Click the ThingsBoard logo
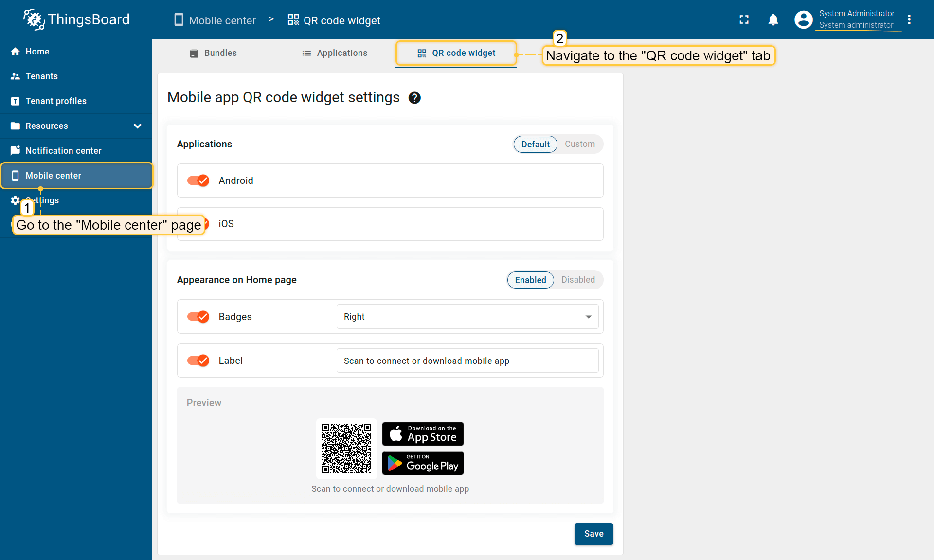934x560 pixels. 77,19
